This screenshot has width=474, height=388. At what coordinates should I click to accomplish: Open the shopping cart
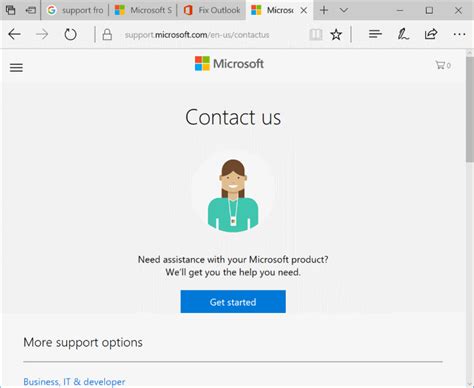click(x=443, y=65)
